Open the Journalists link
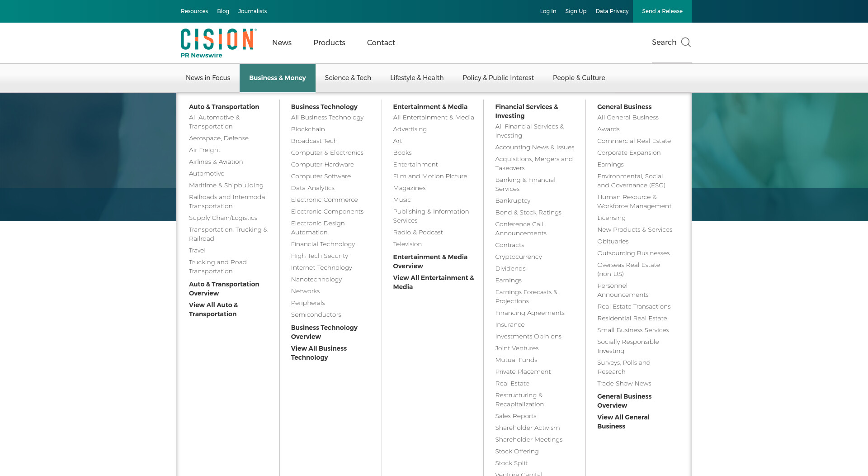The height and width of the screenshot is (476, 868). point(252,11)
